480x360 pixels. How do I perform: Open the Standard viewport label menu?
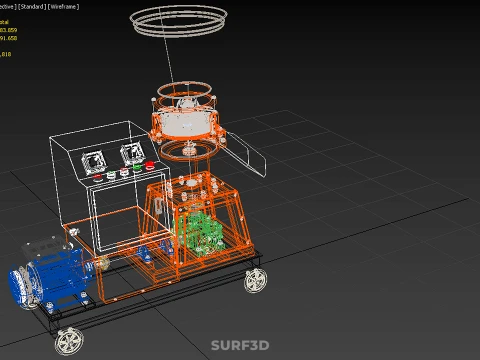[32, 6]
